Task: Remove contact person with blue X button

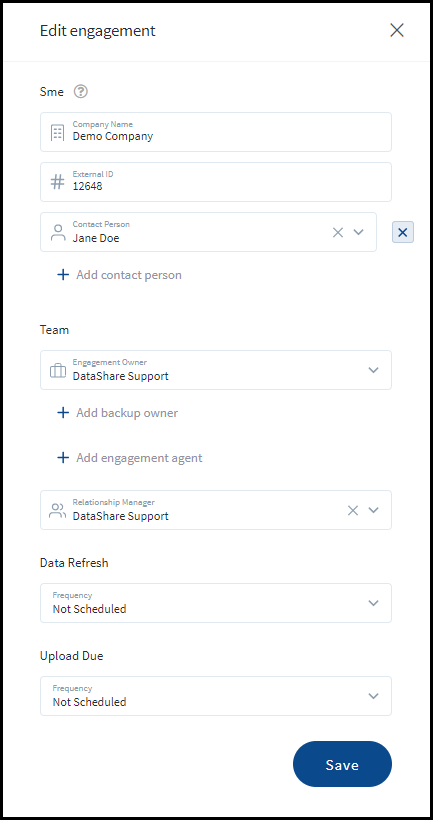Action: (403, 232)
